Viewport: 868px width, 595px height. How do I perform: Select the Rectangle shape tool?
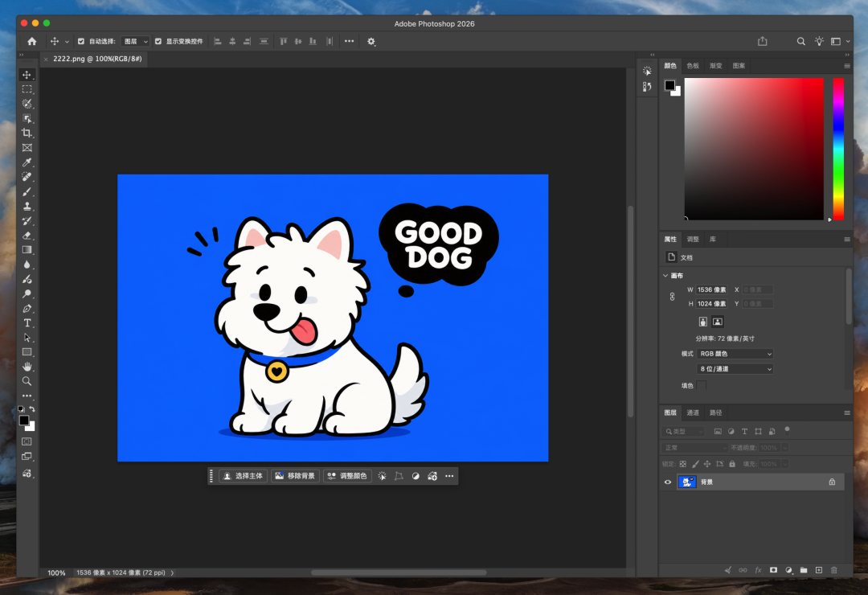click(27, 352)
